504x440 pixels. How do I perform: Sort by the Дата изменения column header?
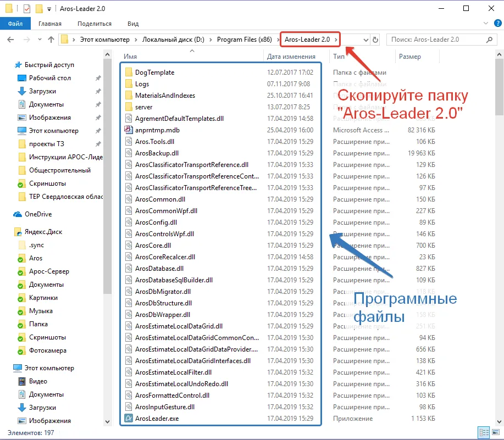point(291,56)
